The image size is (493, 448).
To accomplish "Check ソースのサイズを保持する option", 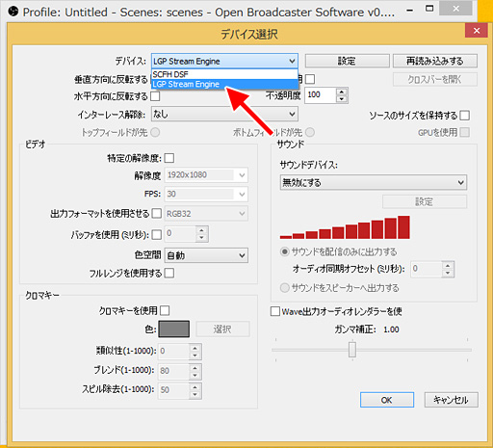I will (x=464, y=116).
